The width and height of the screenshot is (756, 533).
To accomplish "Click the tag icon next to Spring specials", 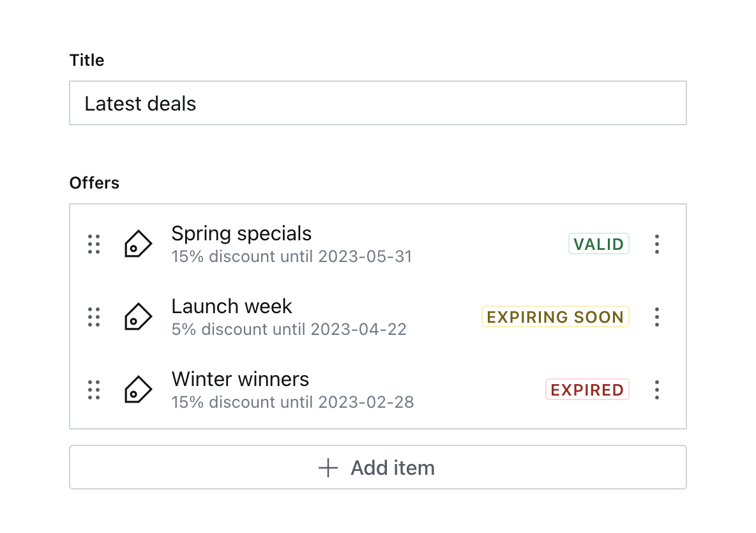I will coord(138,243).
